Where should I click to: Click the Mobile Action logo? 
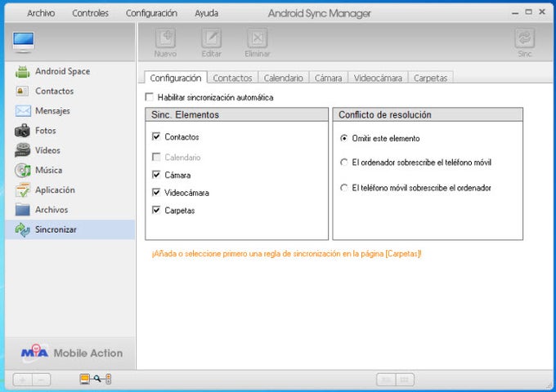point(72,353)
